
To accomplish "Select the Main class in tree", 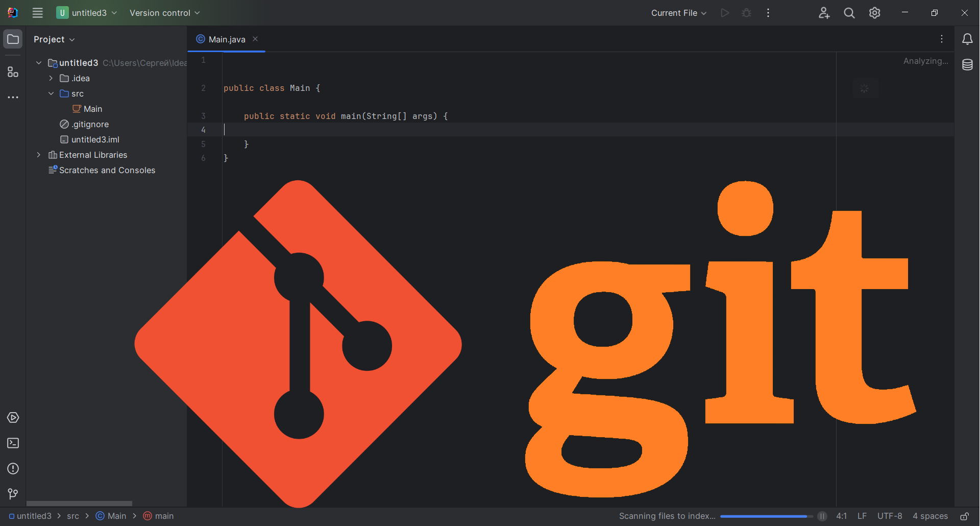I will coord(87,109).
